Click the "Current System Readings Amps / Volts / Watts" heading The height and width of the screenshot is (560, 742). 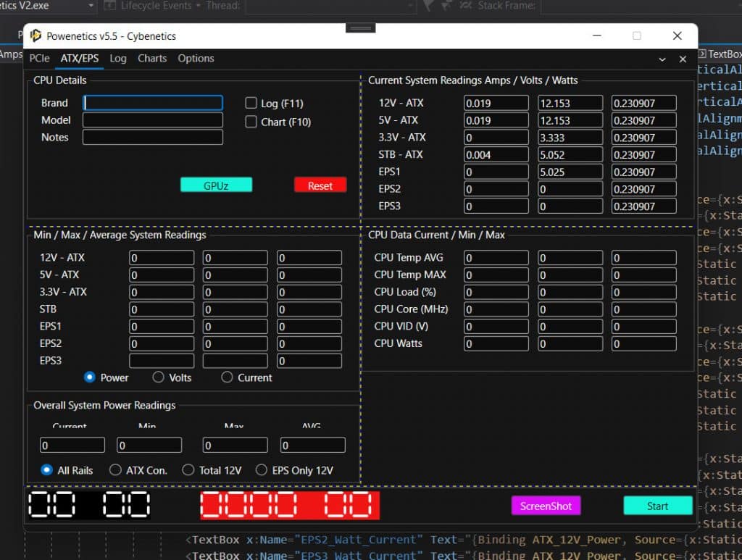(x=472, y=80)
